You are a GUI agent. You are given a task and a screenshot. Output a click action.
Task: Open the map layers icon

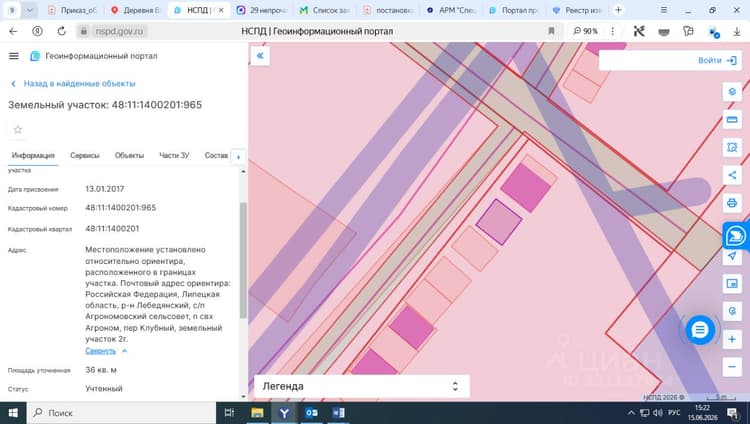pyautogui.click(x=732, y=91)
